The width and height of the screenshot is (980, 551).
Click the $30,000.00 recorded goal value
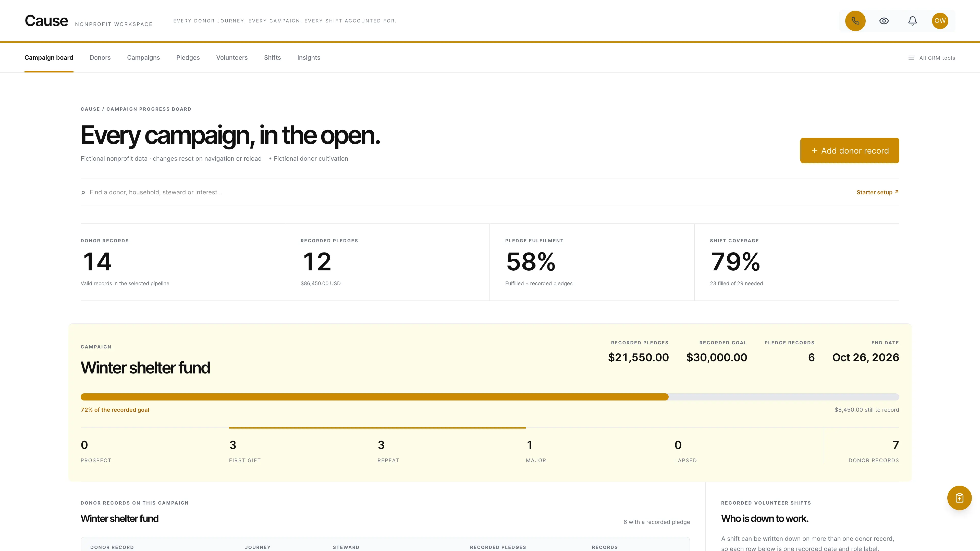tap(716, 357)
